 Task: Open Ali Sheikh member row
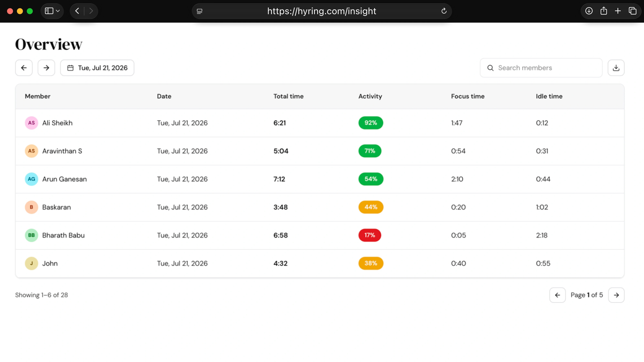coord(320,123)
